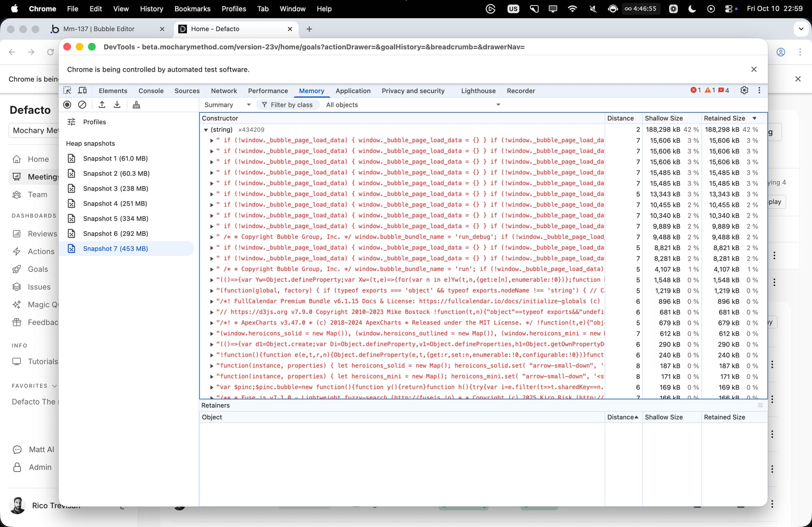The height and width of the screenshot is (527, 812).
Task: Sort by the Retained Size column header
Action: tap(724, 118)
